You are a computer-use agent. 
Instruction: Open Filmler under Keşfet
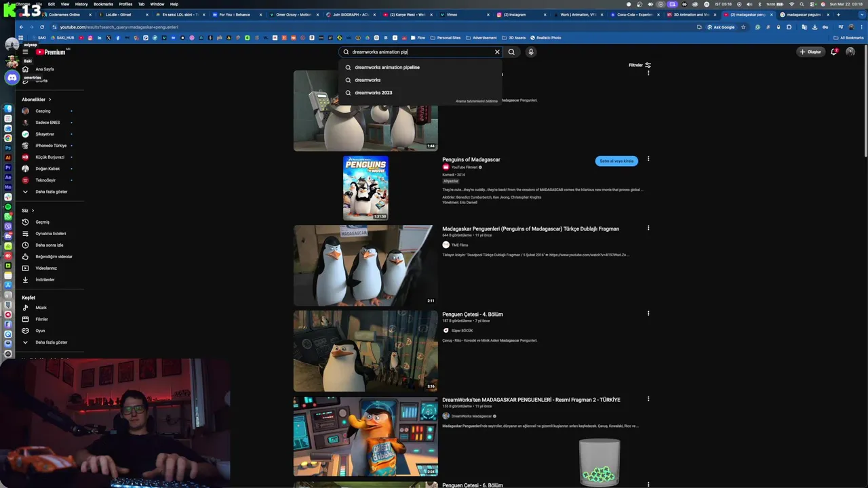click(41, 319)
